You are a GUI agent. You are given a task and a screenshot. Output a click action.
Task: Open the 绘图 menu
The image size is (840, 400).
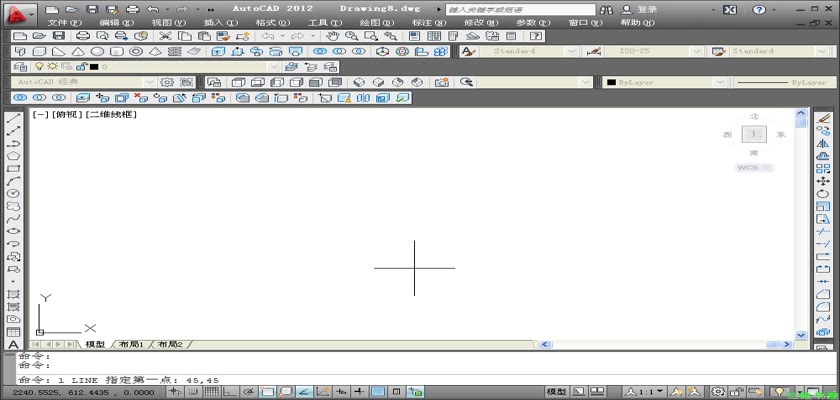(377, 22)
